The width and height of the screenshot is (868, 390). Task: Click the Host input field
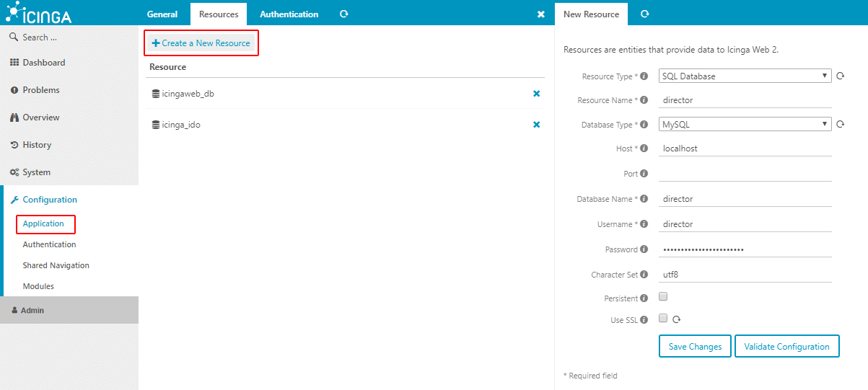click(x=745, y=149)
